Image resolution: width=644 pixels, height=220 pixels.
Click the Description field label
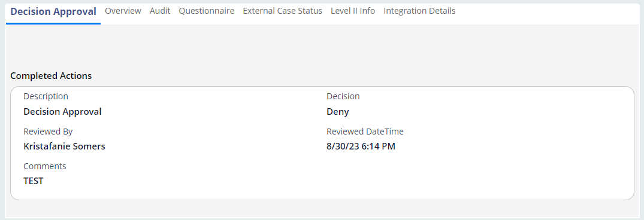pos(46,96)
